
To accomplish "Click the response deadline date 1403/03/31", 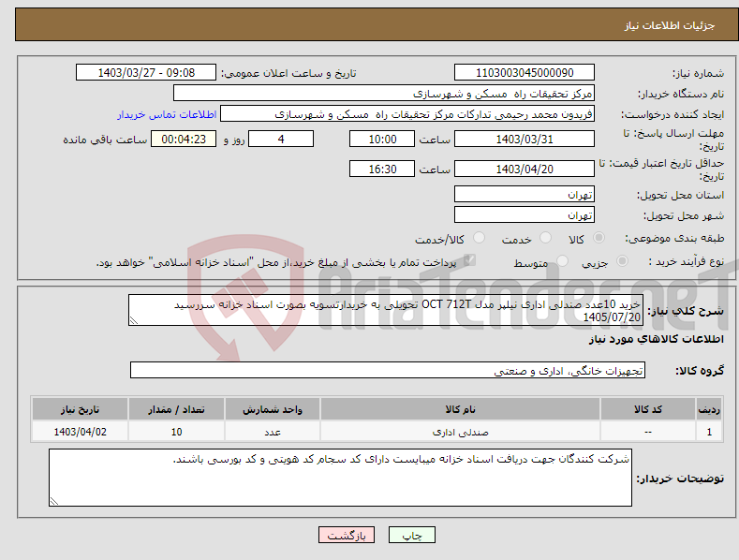I will [525, 139].
